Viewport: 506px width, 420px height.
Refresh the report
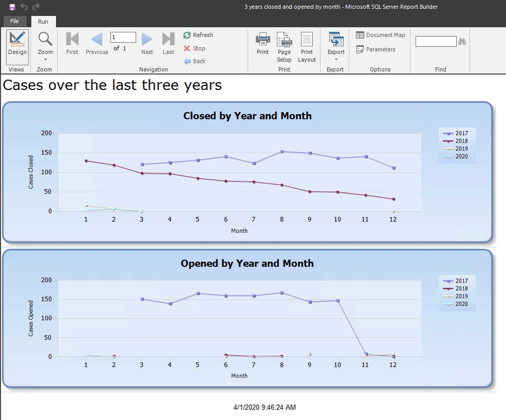198,35
